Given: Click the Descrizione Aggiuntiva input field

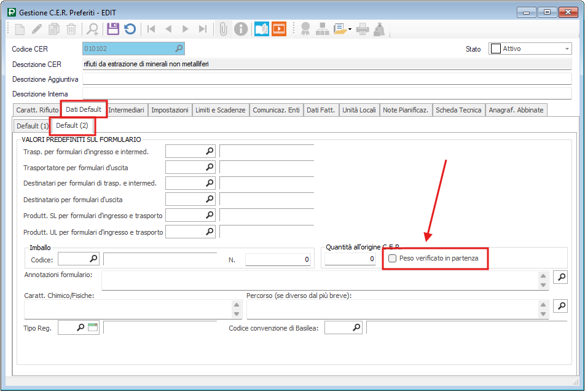Looking at the screenshot, I should (x=327, y=79).
